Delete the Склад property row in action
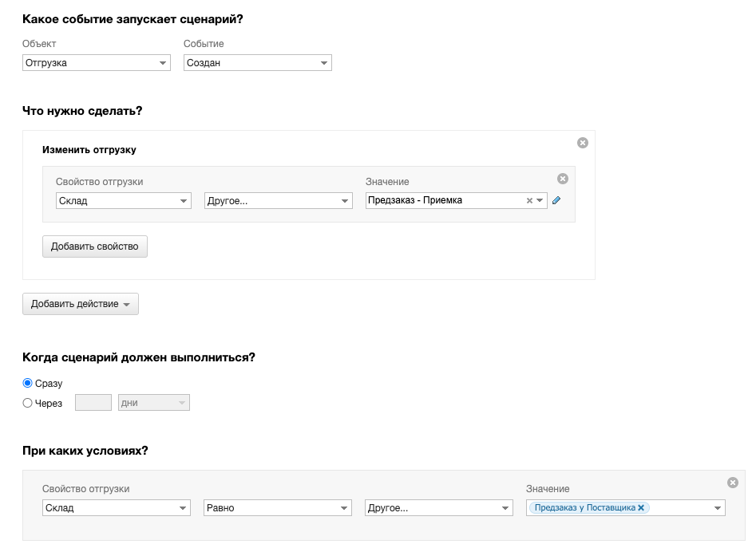 click(563, 179)
